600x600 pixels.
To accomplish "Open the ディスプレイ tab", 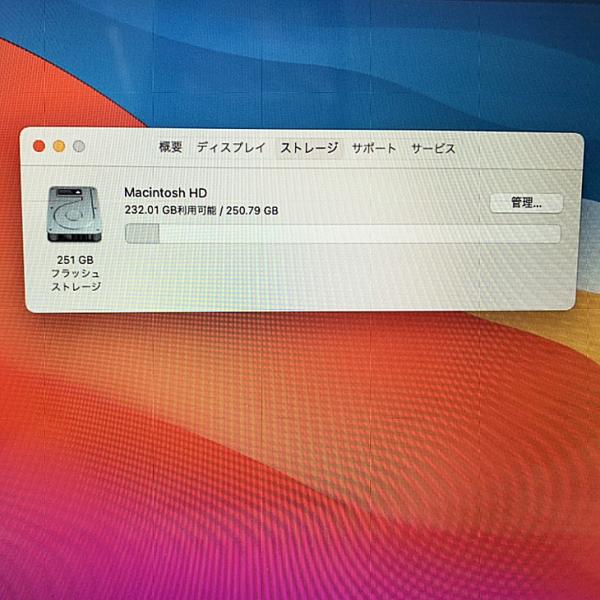I will coord(231,147).
